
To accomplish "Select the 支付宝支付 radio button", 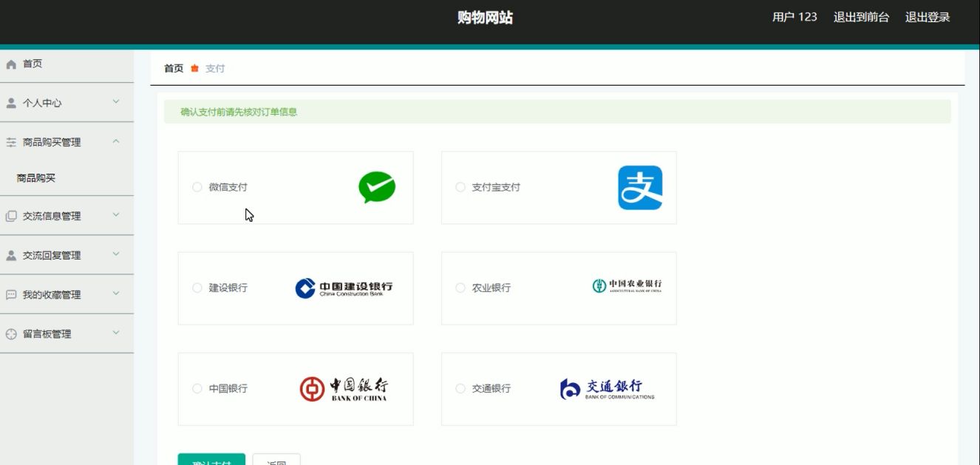I will (460, 187).
